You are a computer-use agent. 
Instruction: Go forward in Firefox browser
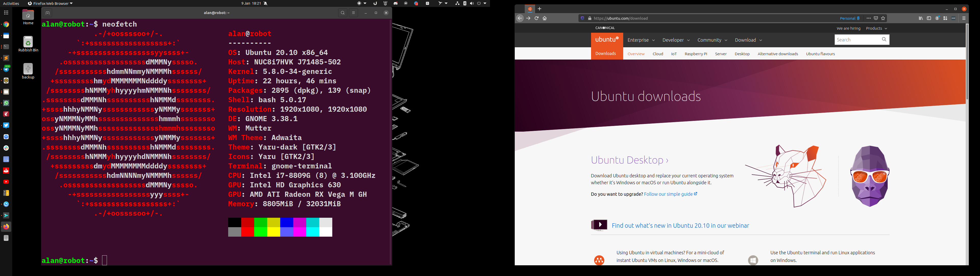point(529,18)
